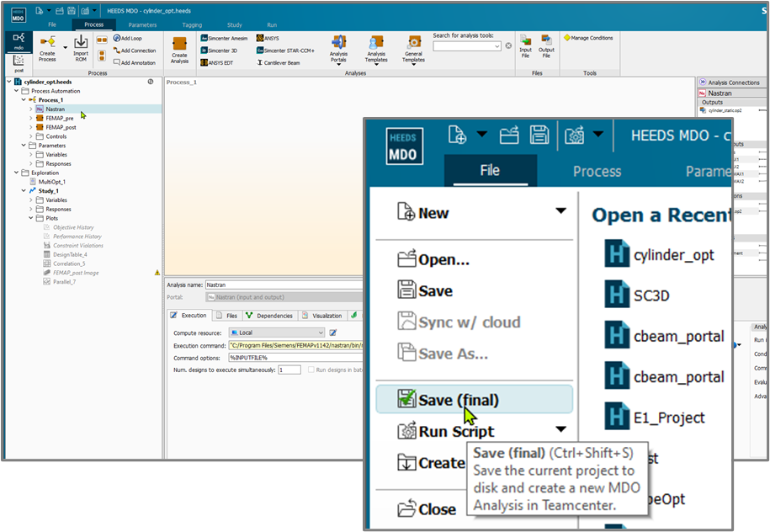The width and height of the screenshot is (770, 532).
Task: Enable Run designs in batch checkbox
Action: coord(311,370)
